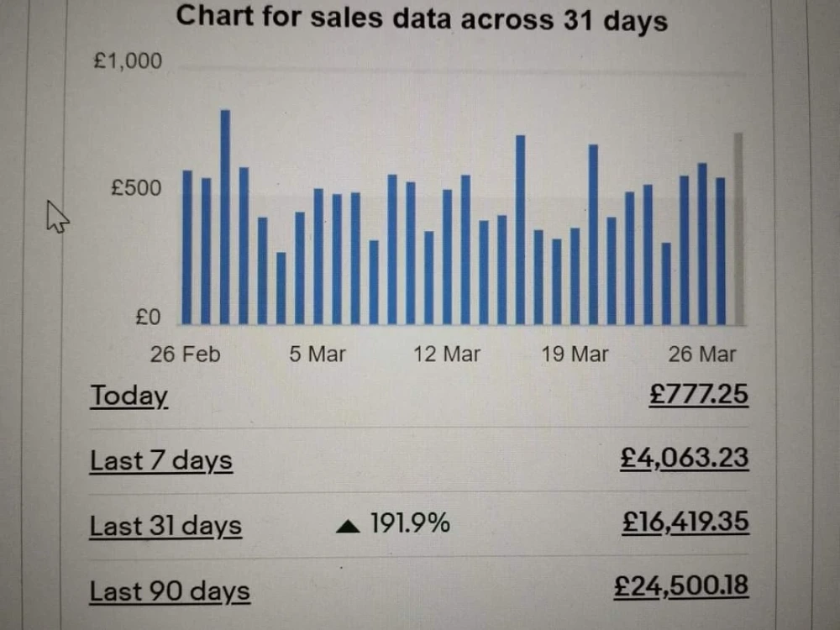840x630 pixels.
Task: Open the Last 31 days link
Action: pos(165,526)
